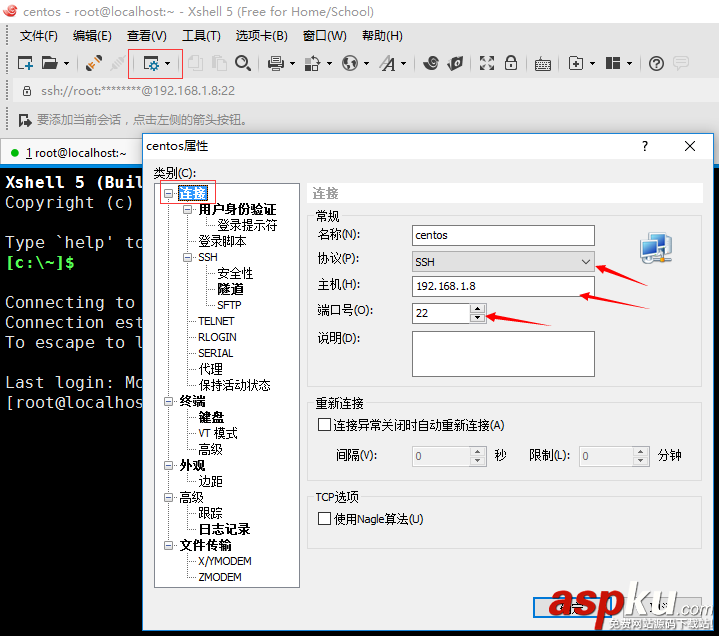The height and width of the screenshot is (636, 719).
Task: Open the 协议 SSH dropdown
Action: tap(503, 261)
